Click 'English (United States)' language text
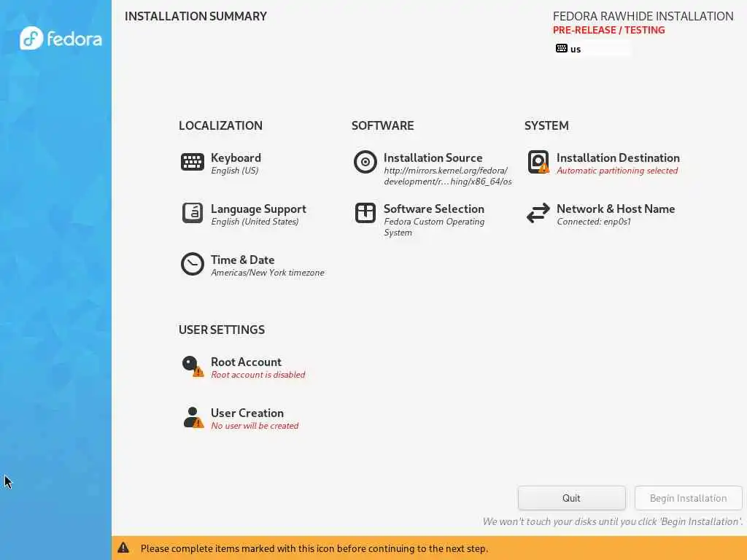Viewport: 747px width, 560px height. 255,222
